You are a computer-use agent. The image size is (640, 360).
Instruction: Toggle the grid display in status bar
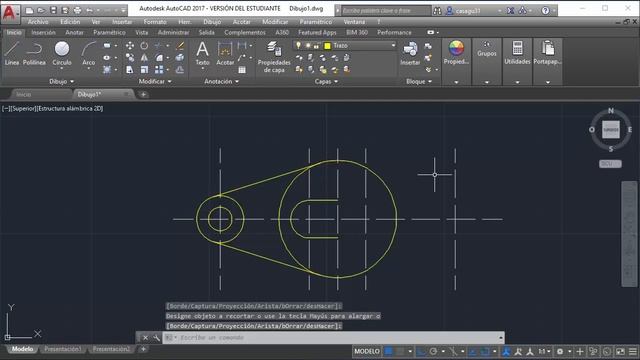pos(388,351)
